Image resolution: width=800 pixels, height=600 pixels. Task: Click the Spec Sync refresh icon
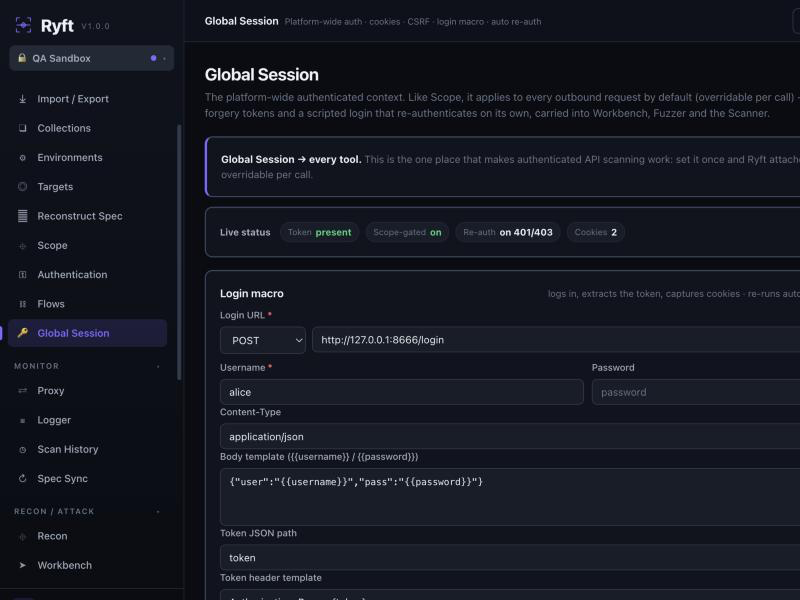[x=22, y=479]
